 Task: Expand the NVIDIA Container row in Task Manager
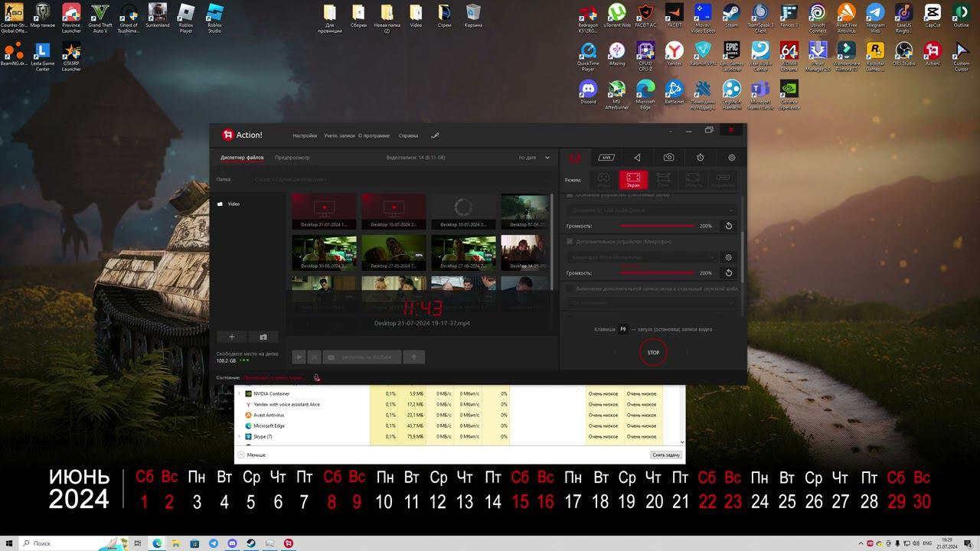pyautogui.click(x=239, y=394)
